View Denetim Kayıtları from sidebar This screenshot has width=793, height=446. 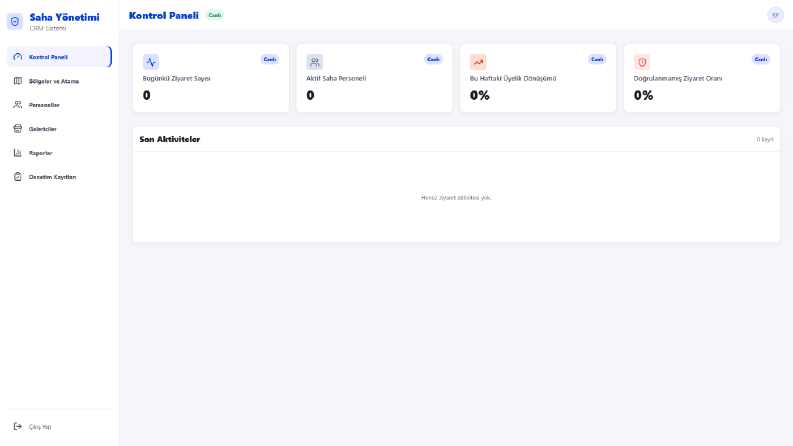coord(59,176)
